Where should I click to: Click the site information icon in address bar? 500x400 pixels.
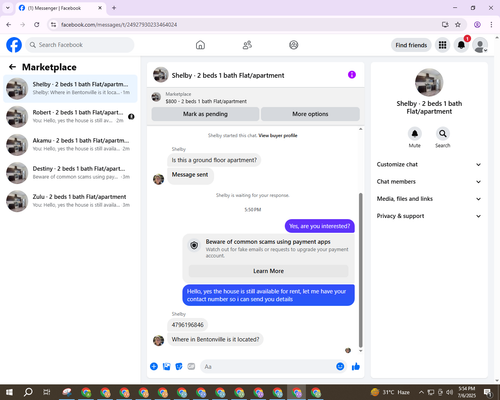tap(53, 25)
